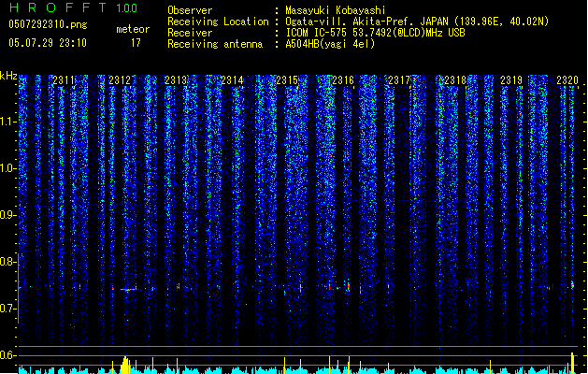Click the 'Receiver' field label
The width and height of the screenshot is (588, 374).
pos(190,33)
